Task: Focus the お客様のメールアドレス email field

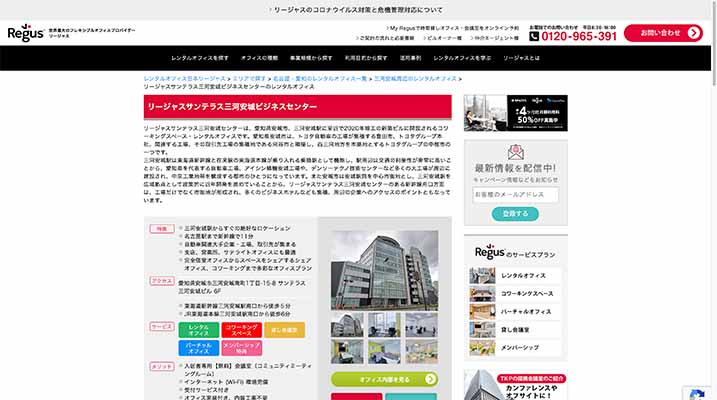Action: (x=515, y=195)
